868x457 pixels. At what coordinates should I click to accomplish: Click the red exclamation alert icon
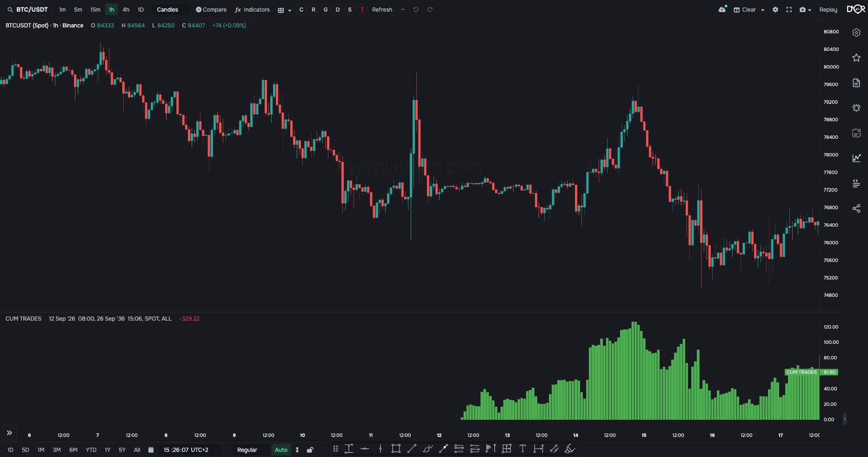[362, 10]
